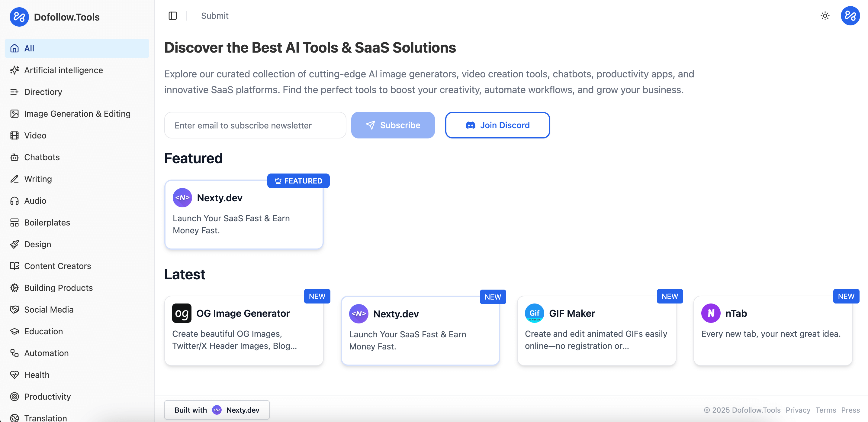The width and height of the screenshot is (868, 422).
Task: Select the Audio headphones icon
Action: click(x=14, y=201)
